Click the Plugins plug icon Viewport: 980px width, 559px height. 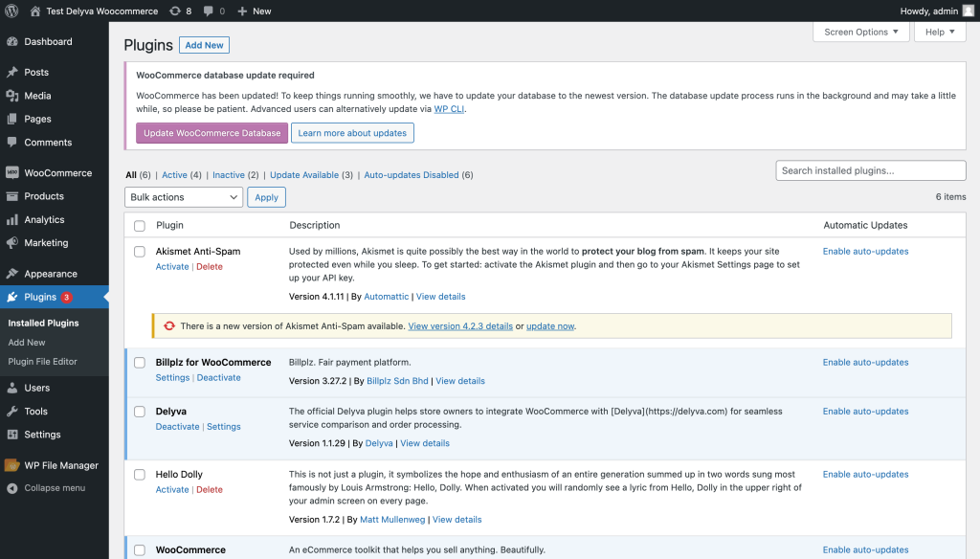click(x=11, y=297)
